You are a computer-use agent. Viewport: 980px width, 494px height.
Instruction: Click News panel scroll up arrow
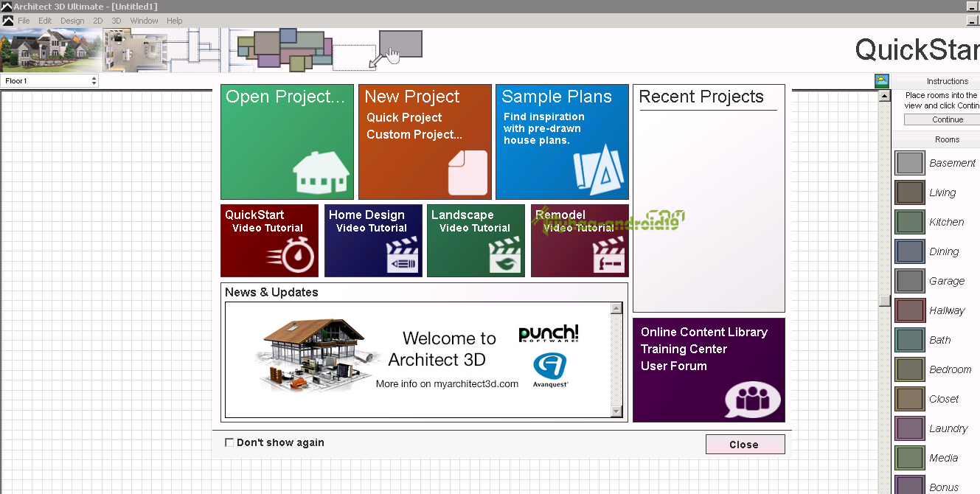click(616, 308)
